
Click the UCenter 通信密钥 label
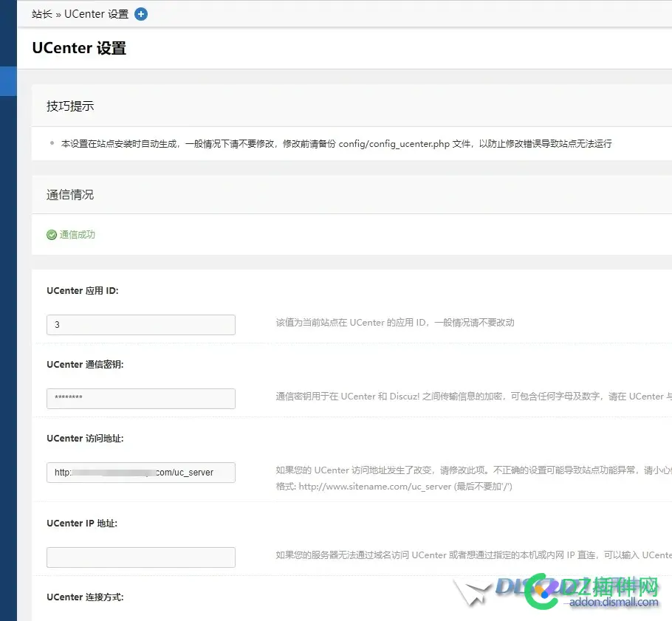(85, 365)
